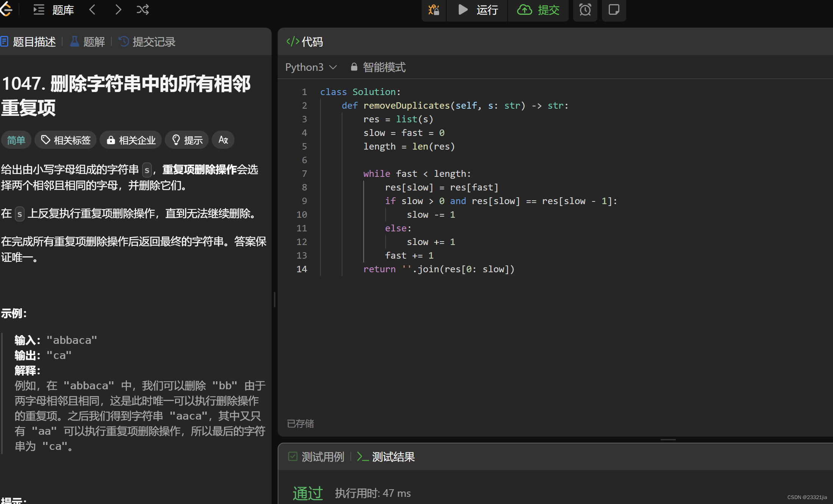Go to previous problem arrow
The width and height of the screenshot is (833, 504).
92,9
